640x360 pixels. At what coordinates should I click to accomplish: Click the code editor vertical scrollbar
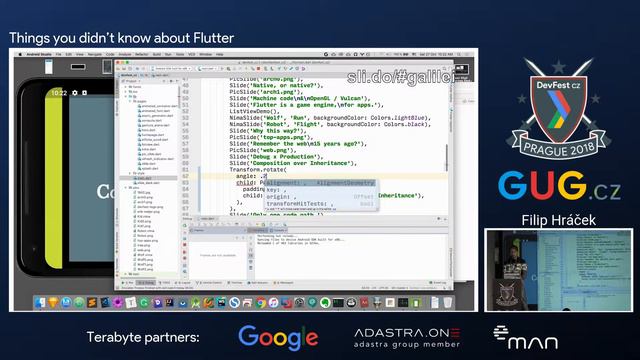446,158
